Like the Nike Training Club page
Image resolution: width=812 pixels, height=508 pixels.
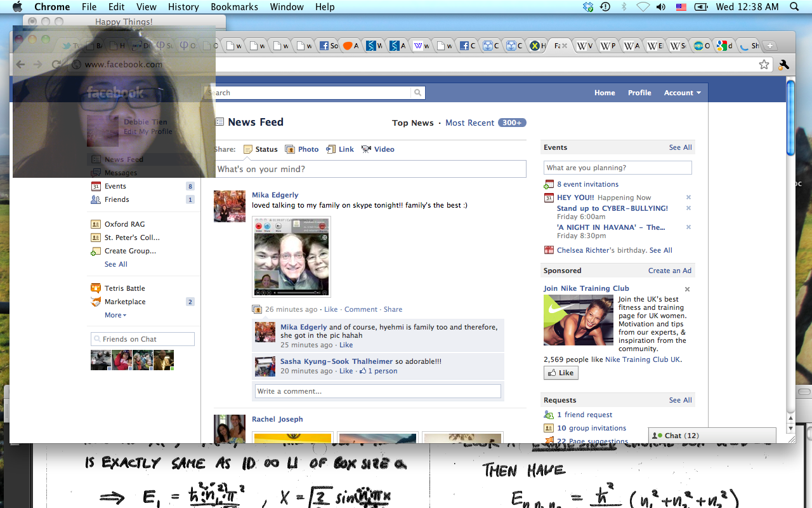(561, 373)
